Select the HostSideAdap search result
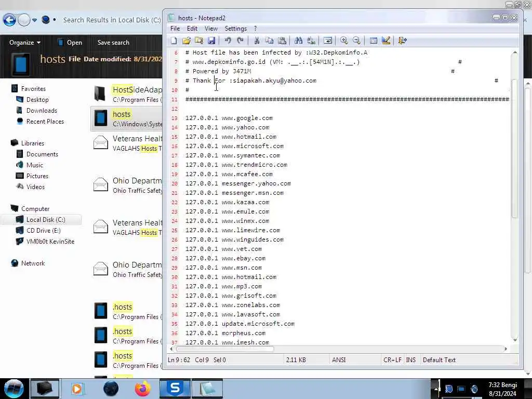The width and height of the screenshot is (532, 399). (127, 94)
